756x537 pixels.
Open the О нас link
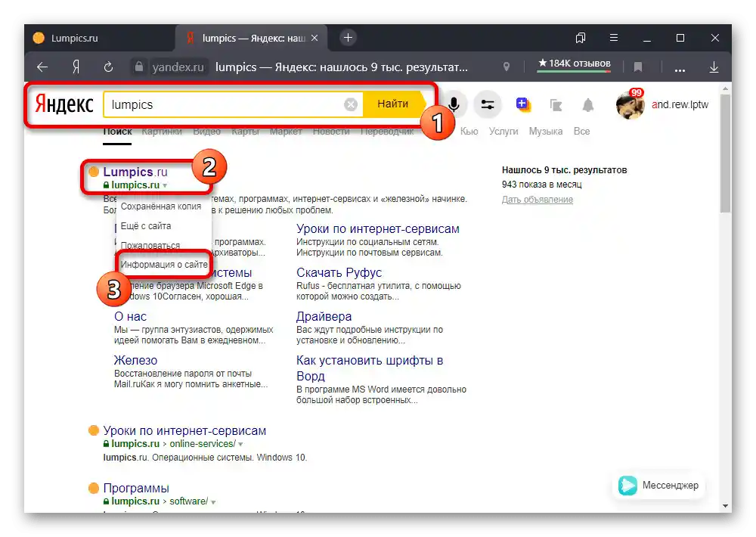(130, 316)
